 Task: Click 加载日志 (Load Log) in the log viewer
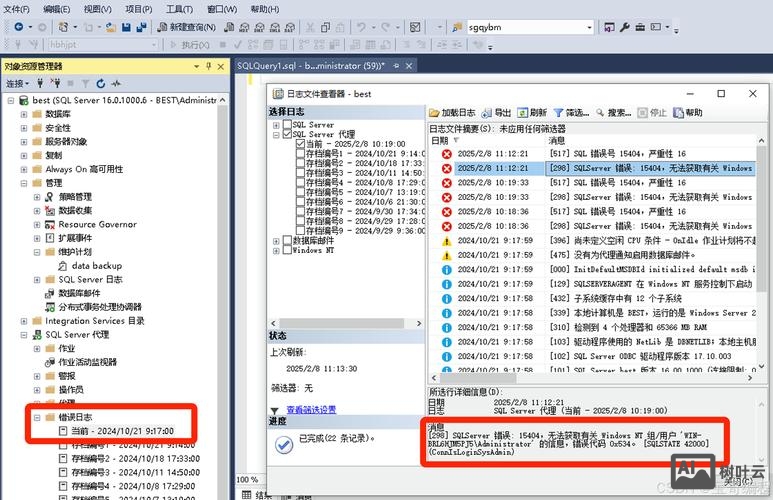click(452, 113)
